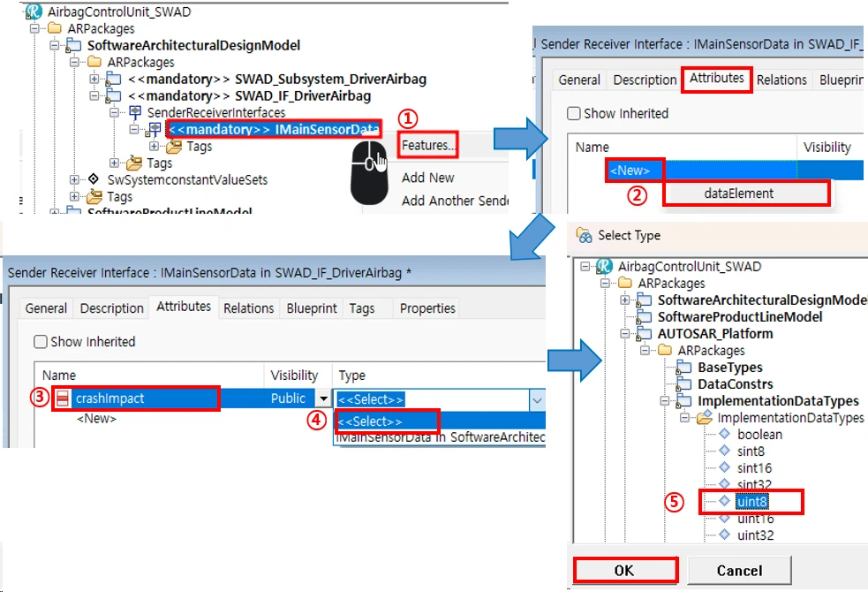Click Cancel in the Select Type dialog
The image size is (868, 592).
point(739,571)
